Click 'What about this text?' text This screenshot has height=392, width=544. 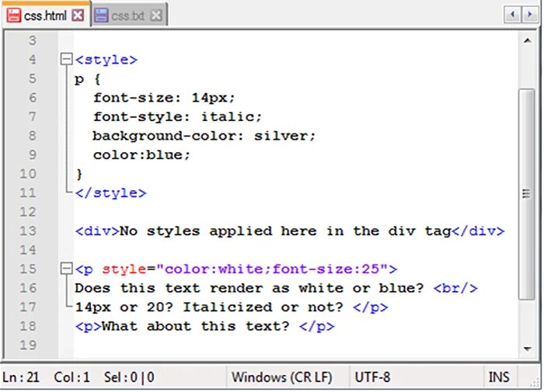[196, 326]
